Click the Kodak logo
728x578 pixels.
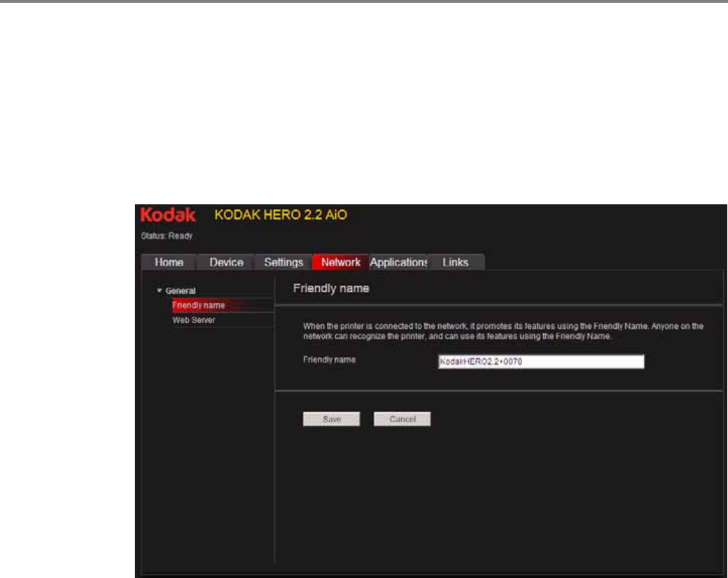point(168,215)
